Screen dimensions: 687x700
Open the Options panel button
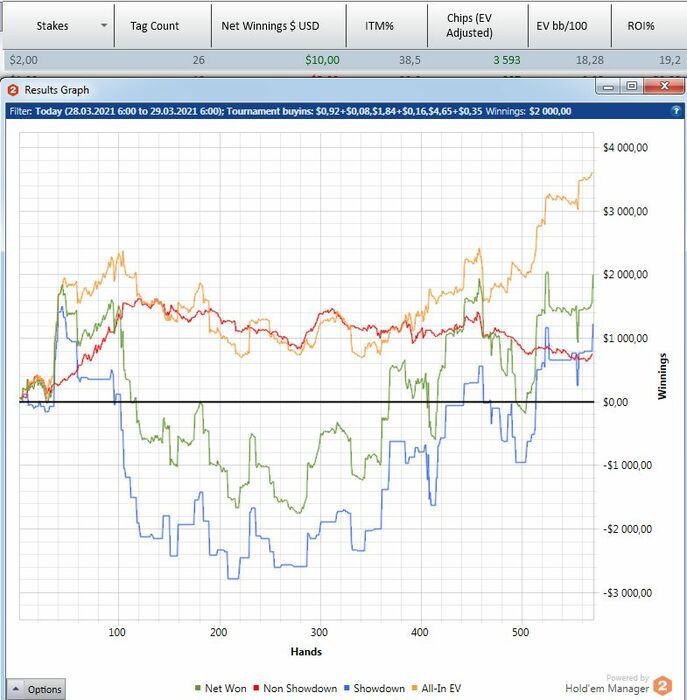[36, 688]
